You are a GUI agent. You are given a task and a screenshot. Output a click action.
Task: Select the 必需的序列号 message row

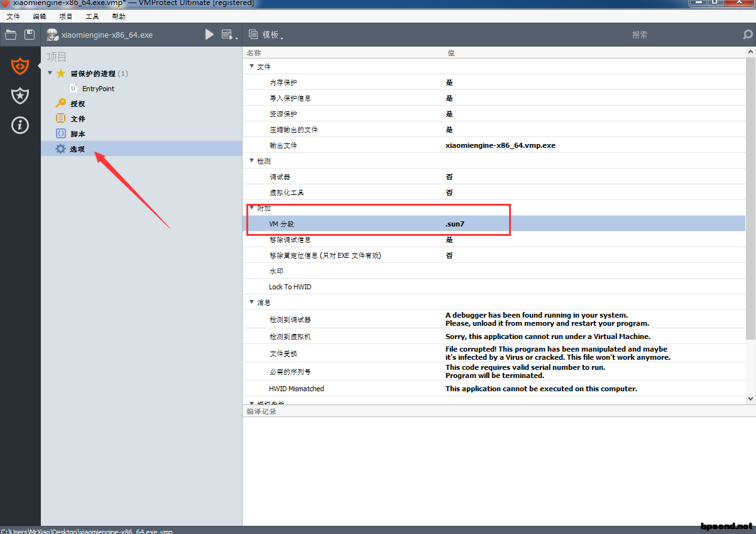click(x=494, y=371)
